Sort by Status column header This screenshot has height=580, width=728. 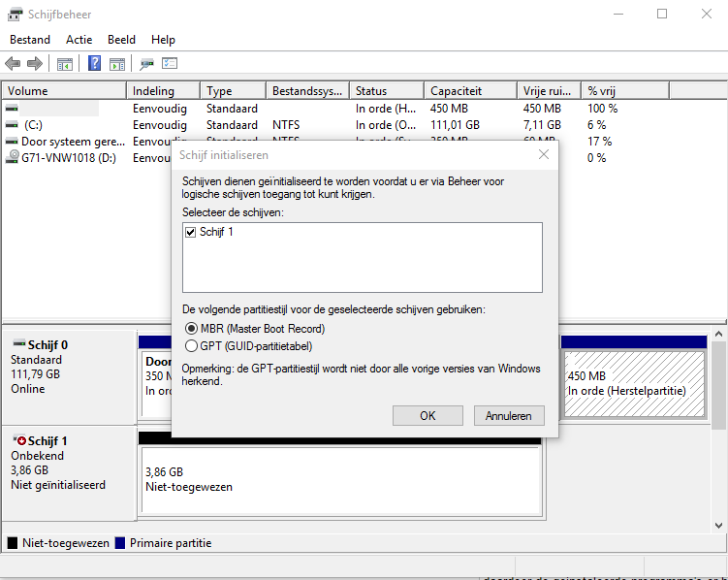387,90
